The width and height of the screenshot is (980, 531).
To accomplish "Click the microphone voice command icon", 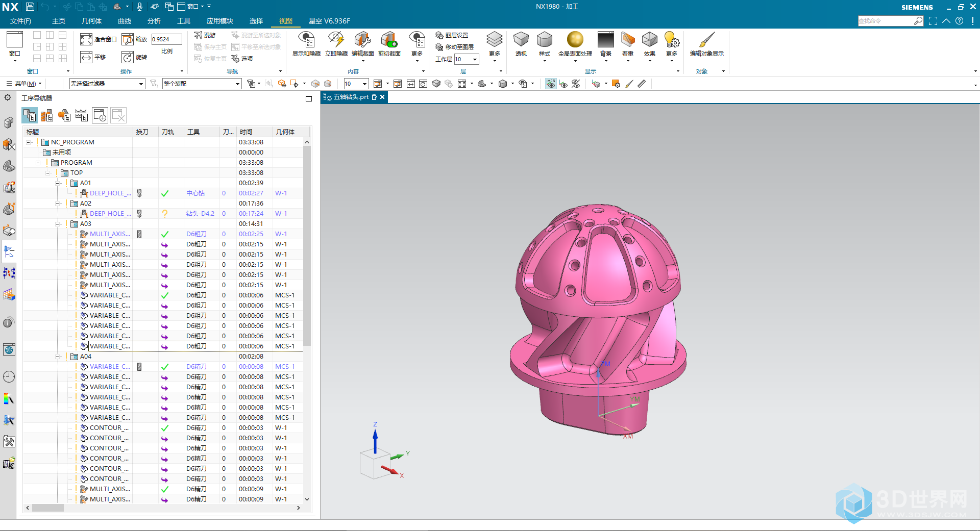I will click(x=139, y=7).
